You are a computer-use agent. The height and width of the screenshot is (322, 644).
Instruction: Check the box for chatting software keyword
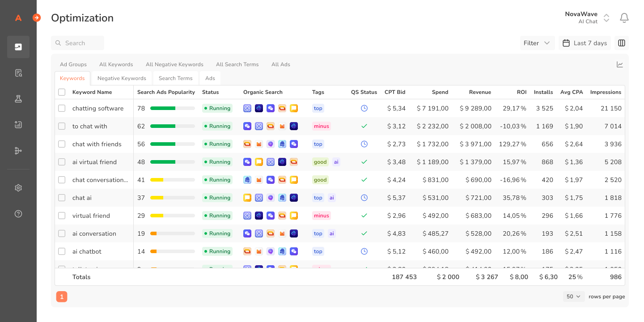coord(62,108)
